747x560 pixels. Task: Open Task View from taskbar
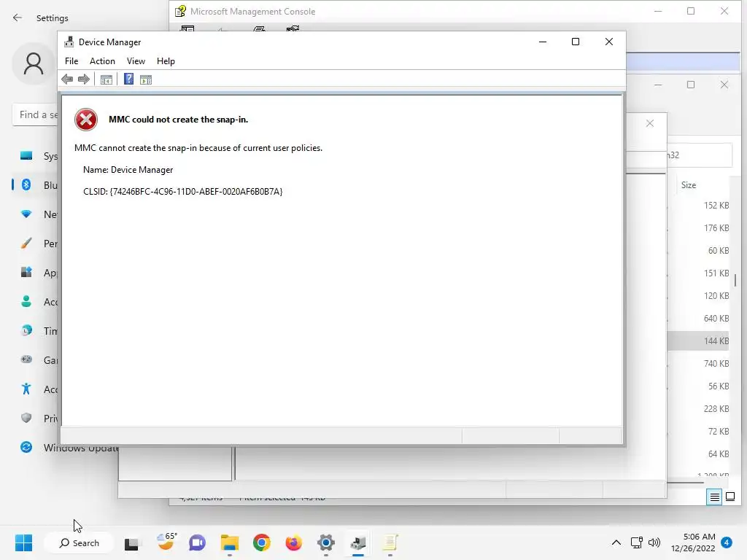(x=132, y=543)
